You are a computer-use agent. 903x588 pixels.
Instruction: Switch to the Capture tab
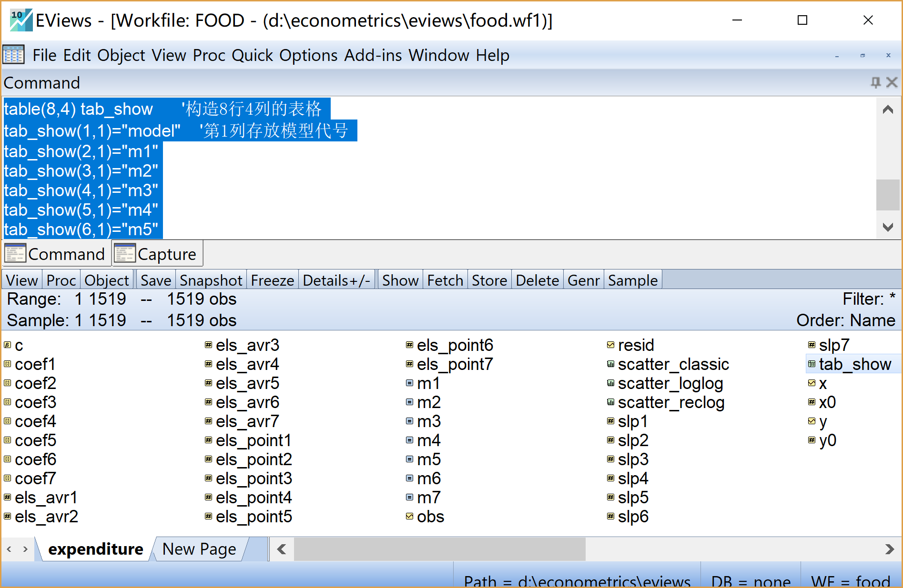[x=157, y=254]
